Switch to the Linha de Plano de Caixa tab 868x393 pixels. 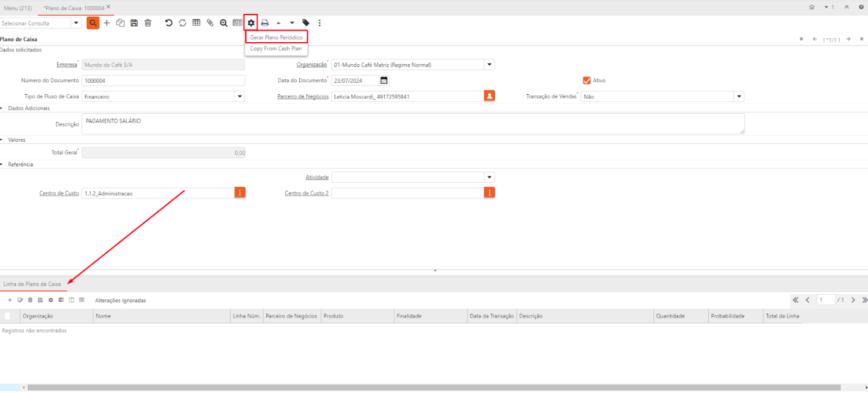click(32, 284)
